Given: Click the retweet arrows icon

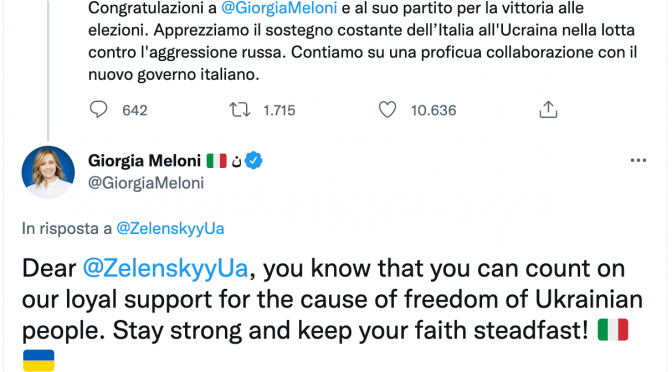Looking at the screenshot, I should [x=240, y=110].
